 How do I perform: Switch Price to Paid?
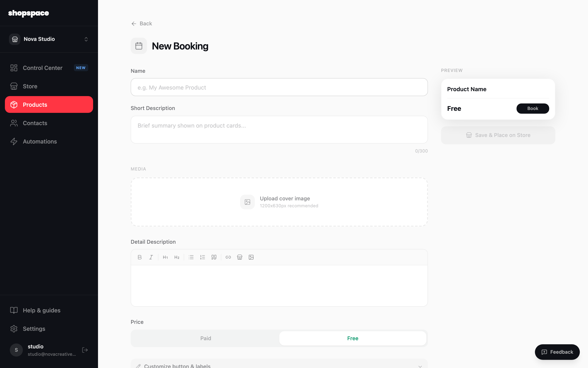206,338
